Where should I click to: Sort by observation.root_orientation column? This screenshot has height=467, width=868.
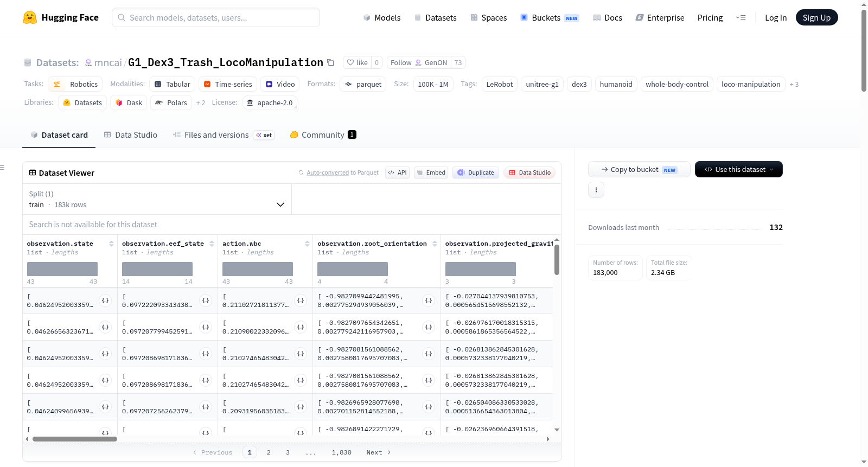click(435, 244)
